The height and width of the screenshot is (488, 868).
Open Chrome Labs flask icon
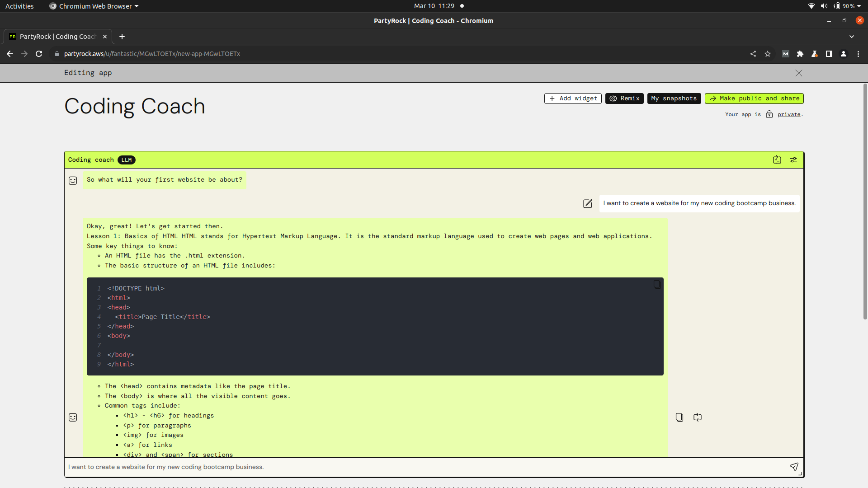[x=815, y=54]
